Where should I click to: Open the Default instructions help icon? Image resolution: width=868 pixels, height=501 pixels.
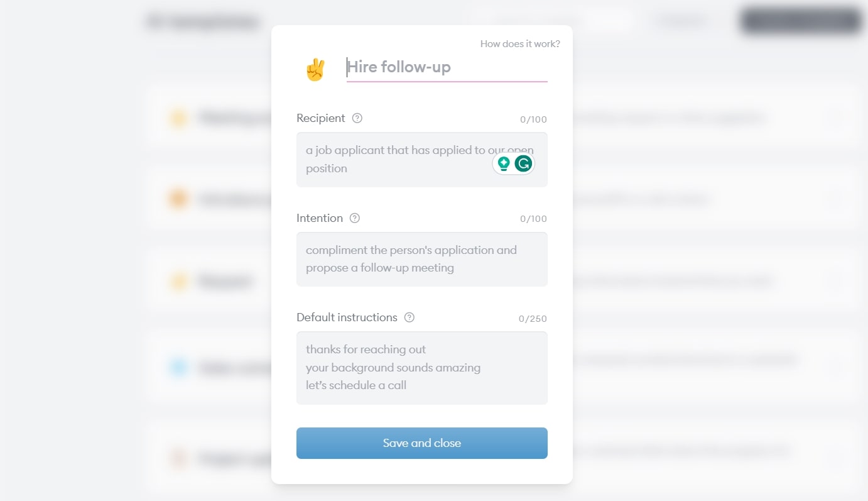tap(409, 317)
